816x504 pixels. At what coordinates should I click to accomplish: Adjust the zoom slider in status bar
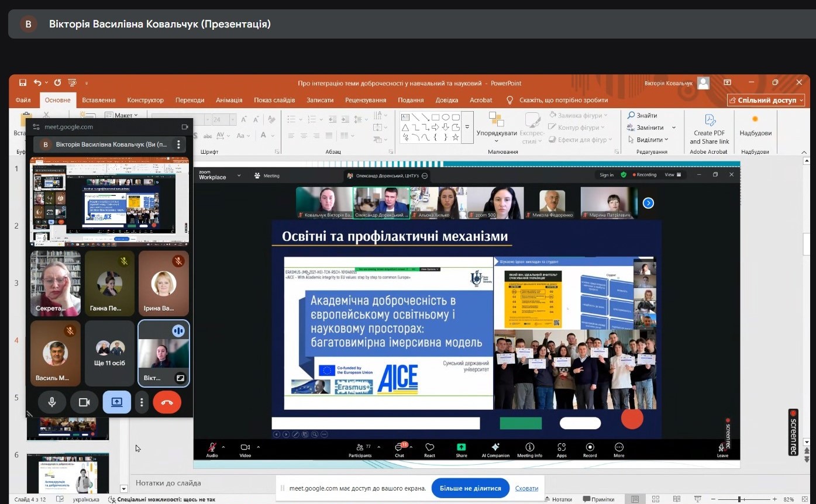click(741, 499)
